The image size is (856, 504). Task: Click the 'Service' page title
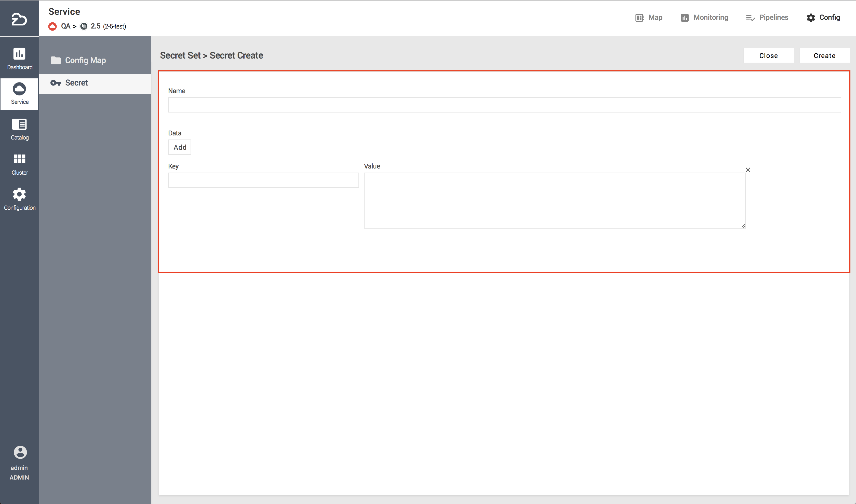pyautogui.click(x=64, y=11)
